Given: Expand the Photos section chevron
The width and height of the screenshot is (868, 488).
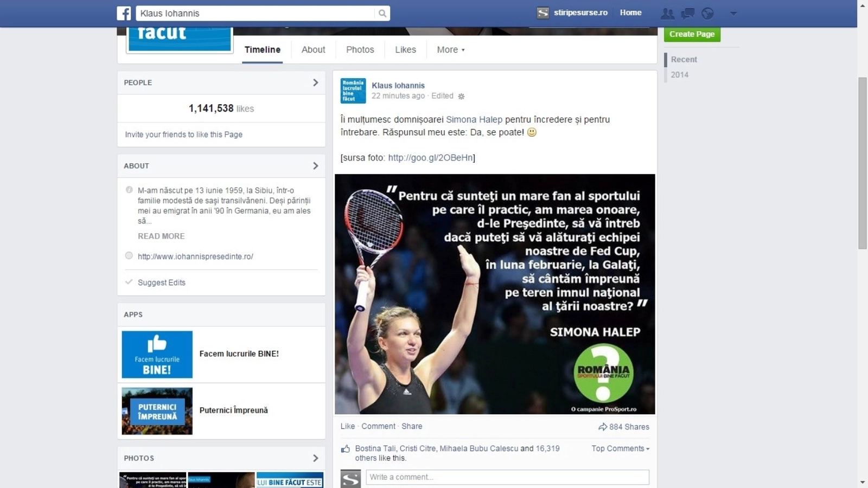Looking at the screenshot, I should coord(315,458).
